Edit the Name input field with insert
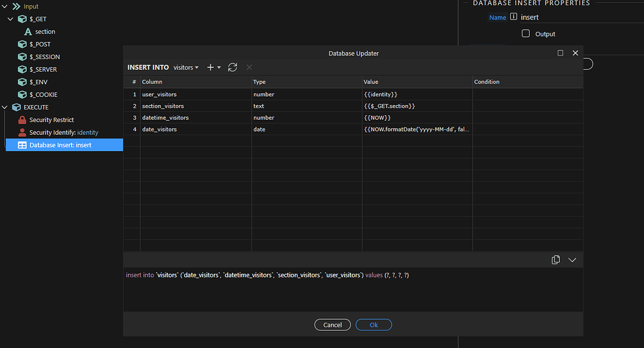The width and height of the screenshot is (644, 348). click(x=581, y=17)
